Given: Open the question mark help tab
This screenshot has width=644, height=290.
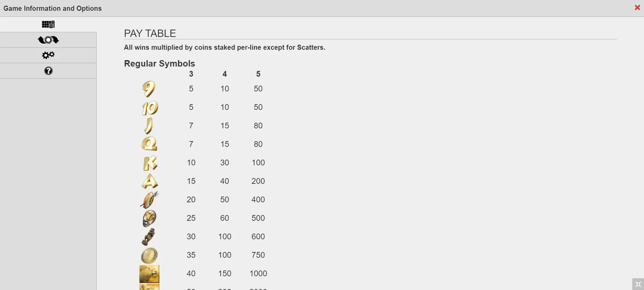Looking at the screenshot, I should tap(48, 71).
